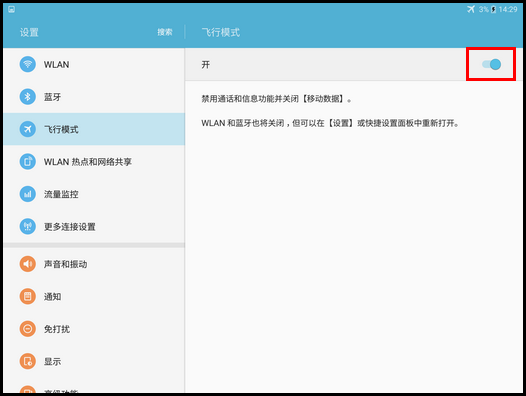526x396 pixels.
Task: Tap the notification icon beside 通知
Action: 28,296
